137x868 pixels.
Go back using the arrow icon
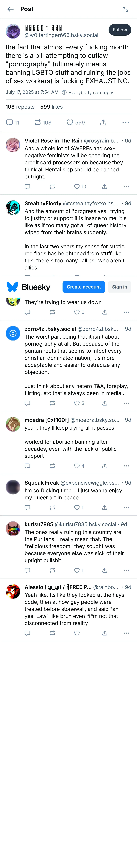10,9
